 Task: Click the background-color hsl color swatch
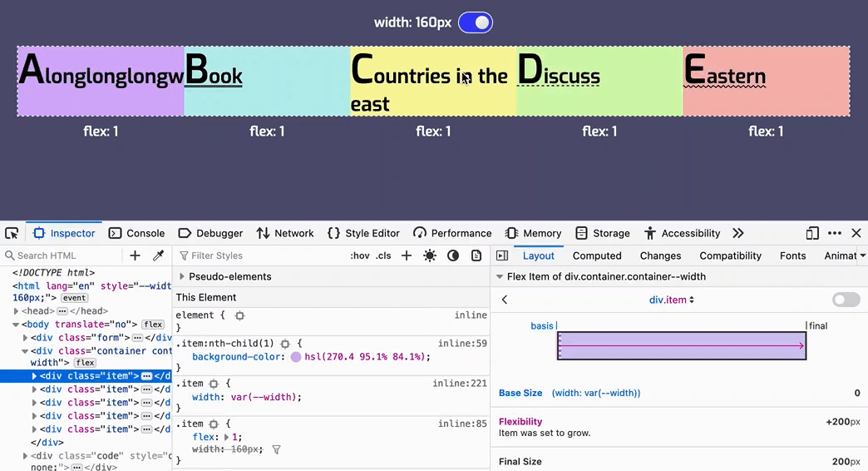[x=296, y=357]
